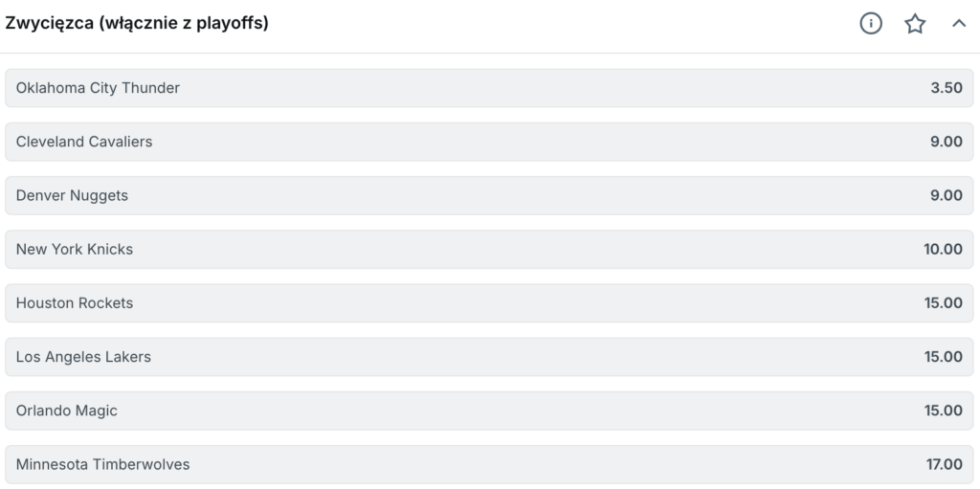This screenshot has height=489, width=980.
Task: Click 9.00 odds next to Cleveland Cavaliers
Action: (946, 142)
